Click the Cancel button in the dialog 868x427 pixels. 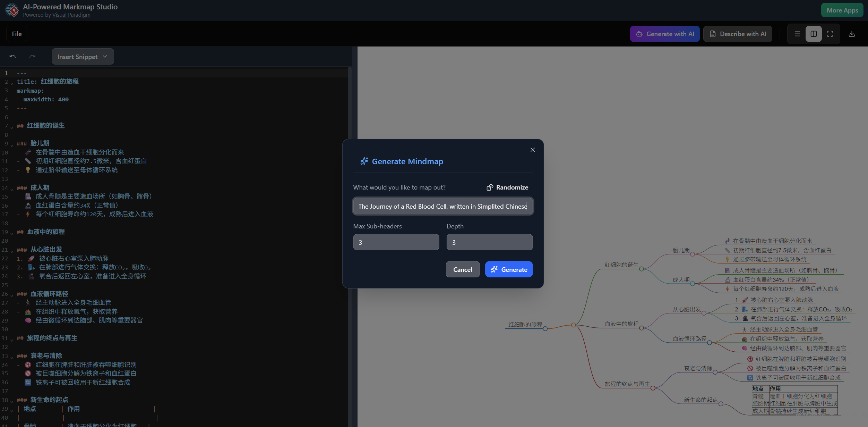pyautogui.click(x=462, y=269)
